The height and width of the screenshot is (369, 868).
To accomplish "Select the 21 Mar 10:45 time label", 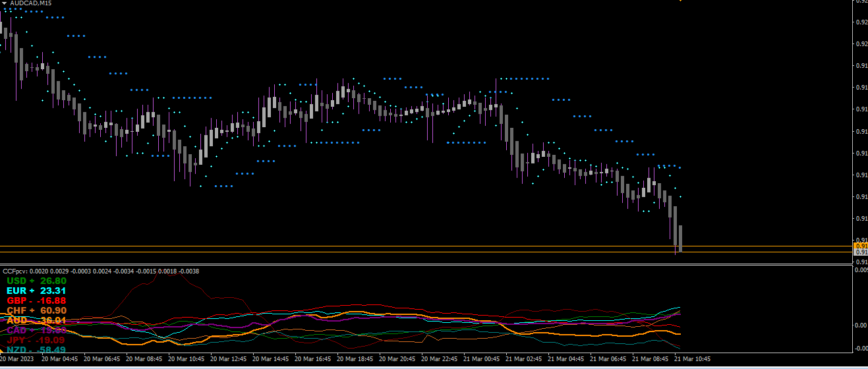I will point(693,360).
